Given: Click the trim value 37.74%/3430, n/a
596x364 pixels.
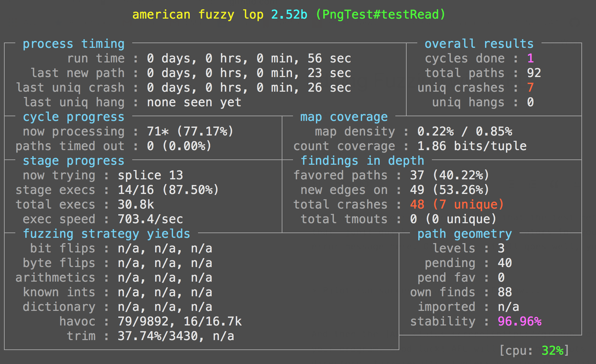Looking at the screenshot, I should coord(176,336).
